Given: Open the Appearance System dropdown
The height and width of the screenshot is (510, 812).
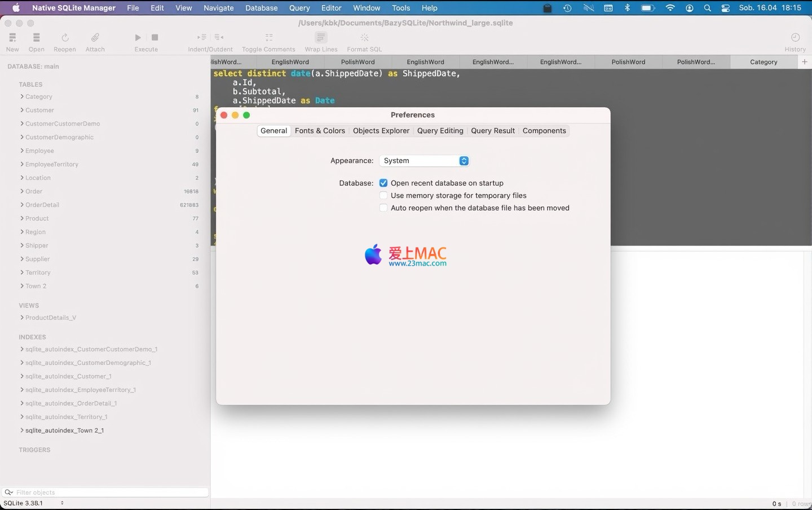Looking at the screenshot, I should click(x=424, y=161).
